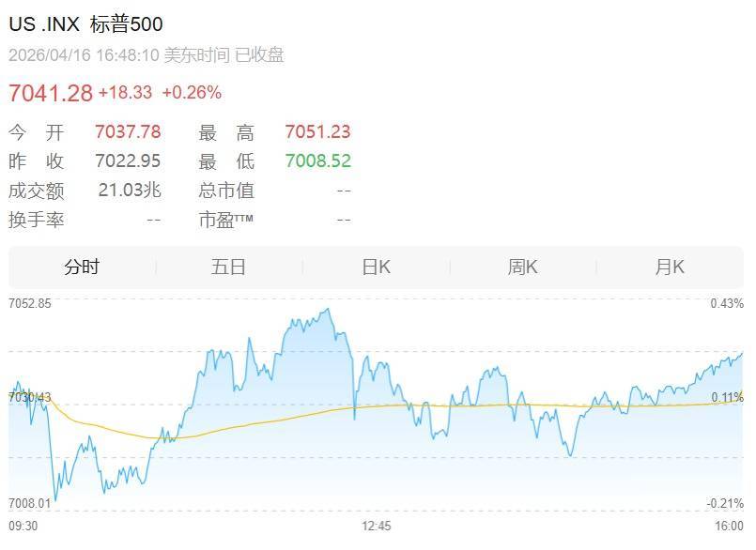Viewport: 756px width, 550px height.
Task: Open the 月K monthly chart tab
Action: (x=670, y=267)
